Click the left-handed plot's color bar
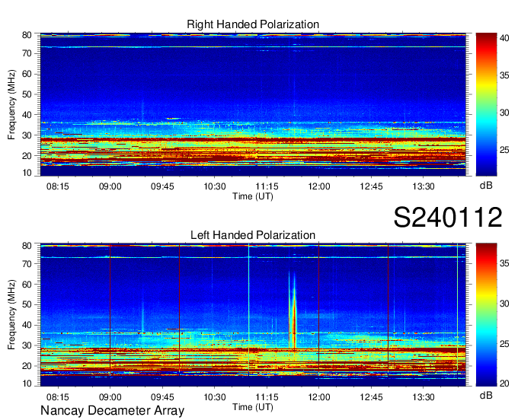 pos(486,315)
